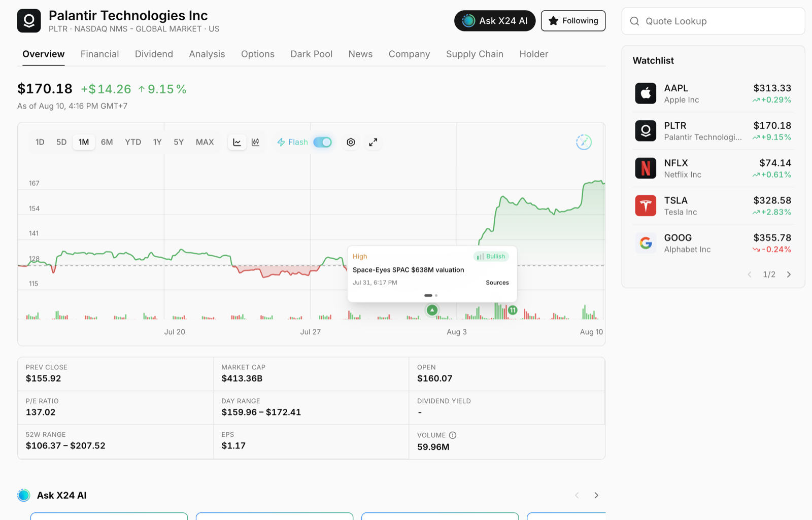Click the EPS value $1.17
This screenshot has height=520, width=812.
click(233, 446)
